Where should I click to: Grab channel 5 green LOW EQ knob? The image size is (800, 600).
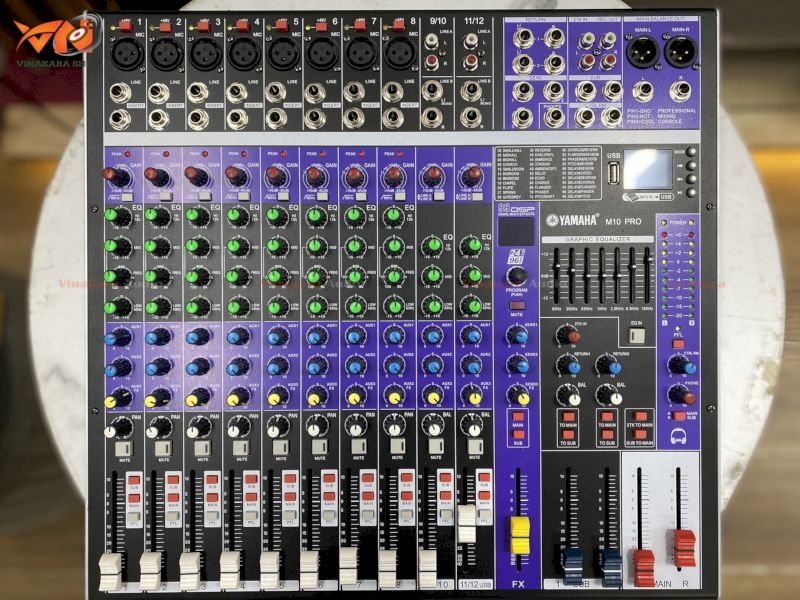[x=277, y=306]
